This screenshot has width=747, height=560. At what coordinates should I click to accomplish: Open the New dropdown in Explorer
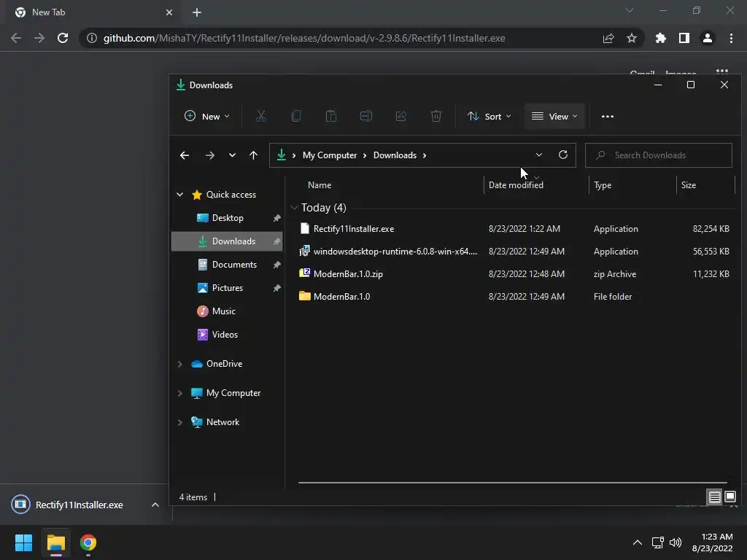pos(207,116)
